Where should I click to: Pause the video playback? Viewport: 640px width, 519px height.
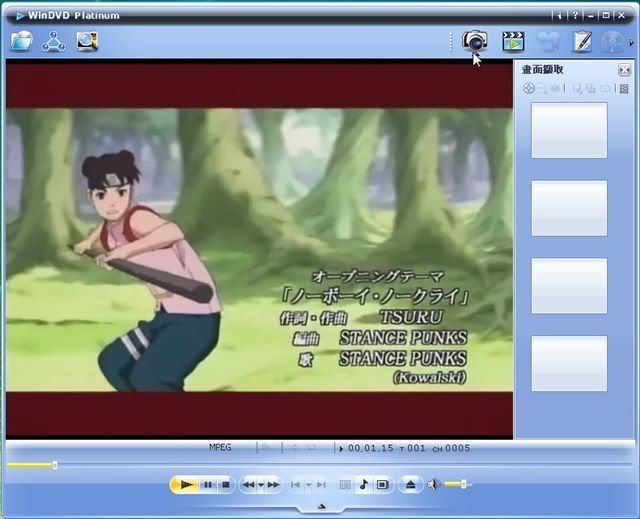pos(208,485)
